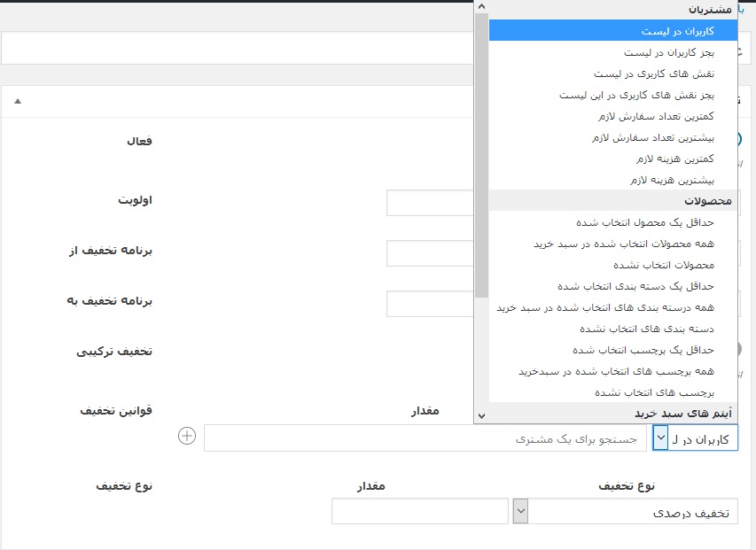Click the blank title input at the top
The height and width of the screenshot is (550, 756).
click(238, 48)
